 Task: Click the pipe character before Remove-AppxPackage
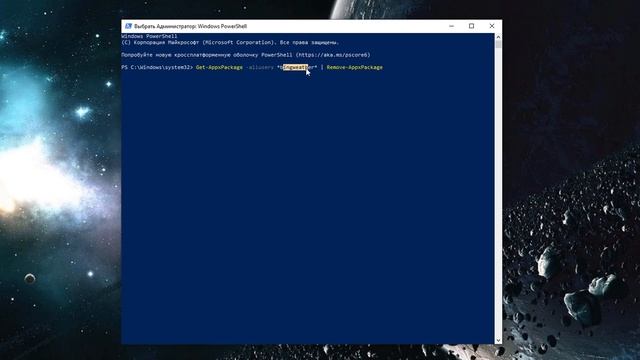(322, 67)
